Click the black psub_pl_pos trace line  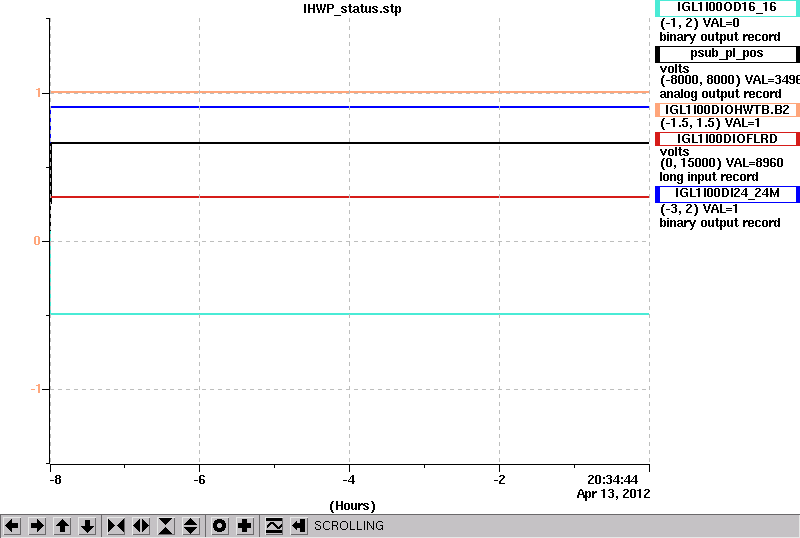(349, 143)
